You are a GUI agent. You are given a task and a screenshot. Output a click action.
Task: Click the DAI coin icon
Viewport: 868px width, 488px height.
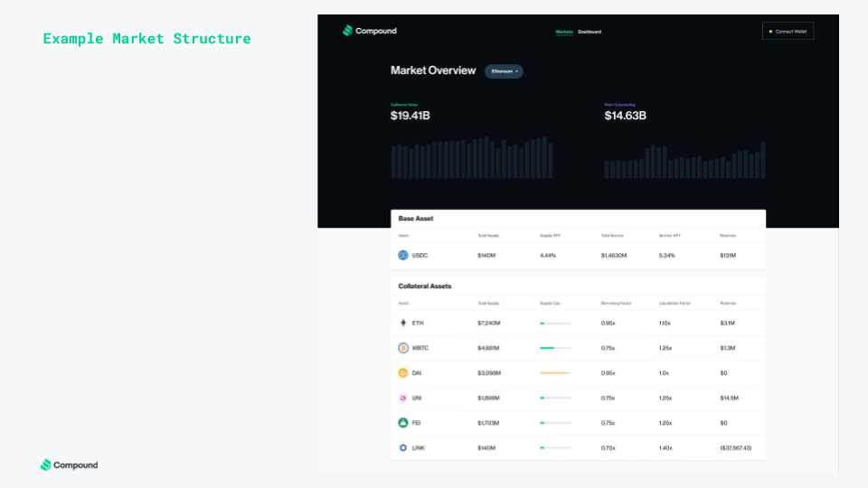coord(403,373)
